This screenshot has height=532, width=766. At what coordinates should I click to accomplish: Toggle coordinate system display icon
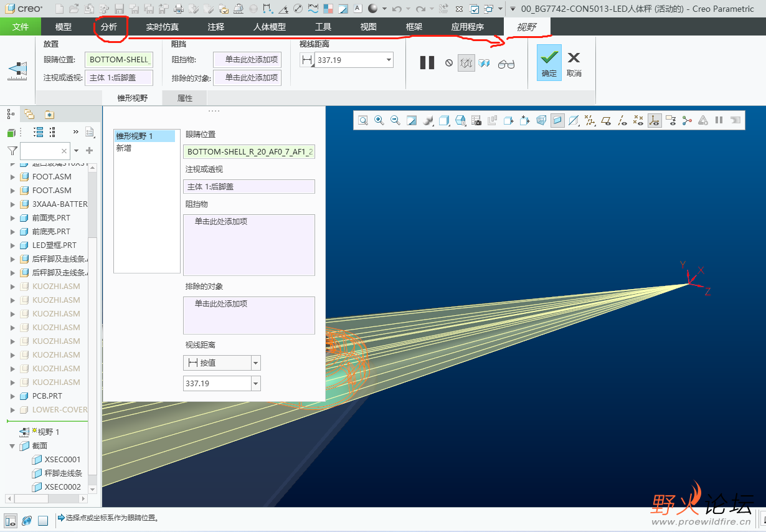click(655, 120)
